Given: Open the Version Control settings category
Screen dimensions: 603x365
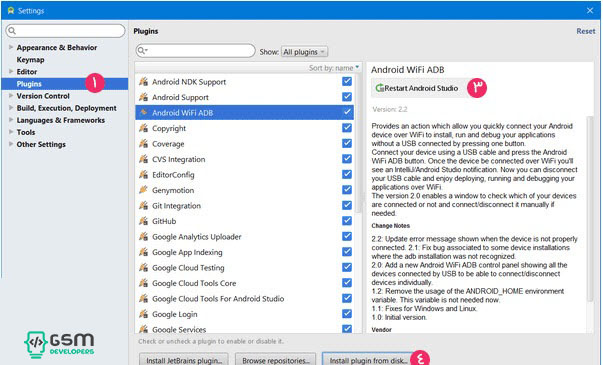Looking at the screenshot, I should click(x=43, y=96).
